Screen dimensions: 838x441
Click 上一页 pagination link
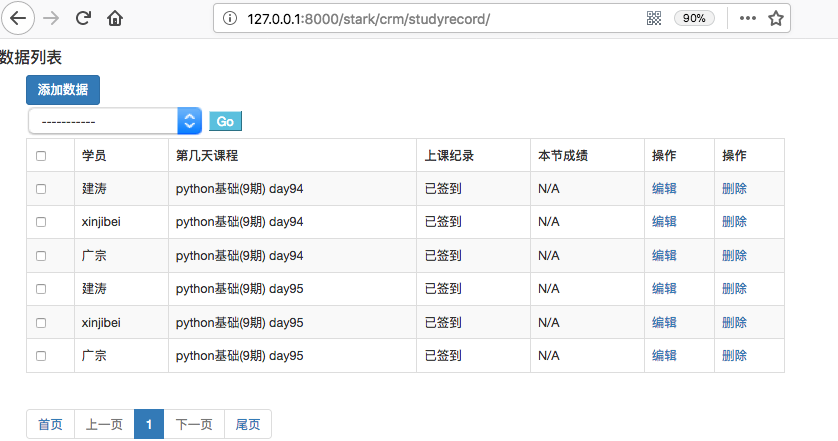click(x=104, y=424)
